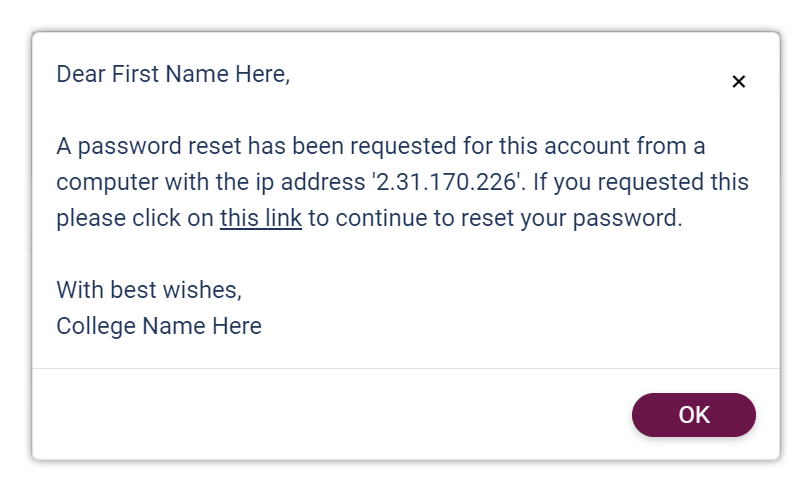The height and width of the screenshot is (495, 811).
Task: Click the 'College Name Here' signature
Action: tap(159, 326)
